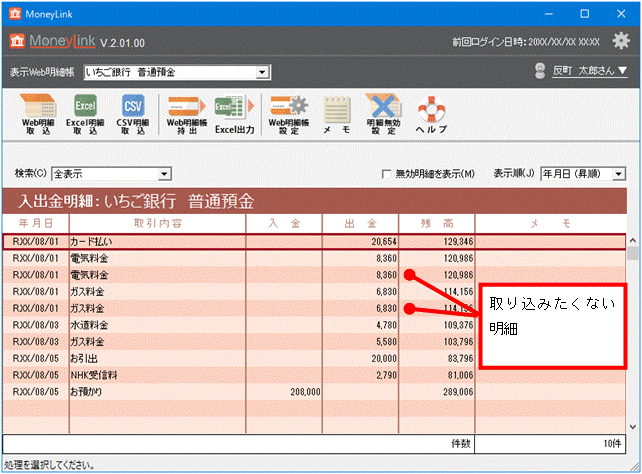This screenshot has width=642, height=474.
Task: Click the 前回ログイン日時 text in header
Action: [x=526, y=42]
